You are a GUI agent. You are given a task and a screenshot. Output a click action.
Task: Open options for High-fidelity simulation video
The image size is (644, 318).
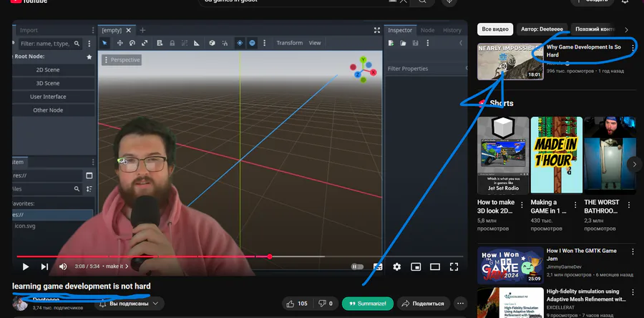click(x=633, y=291)
